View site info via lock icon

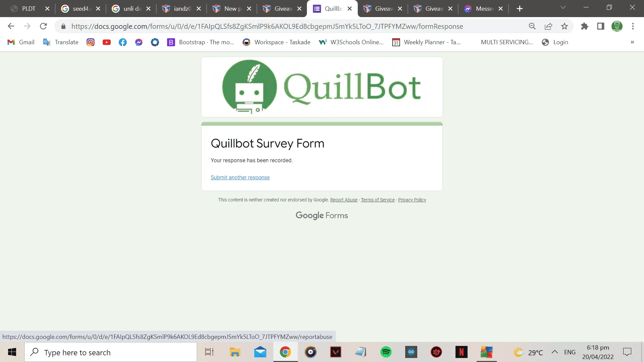point(63,26)
